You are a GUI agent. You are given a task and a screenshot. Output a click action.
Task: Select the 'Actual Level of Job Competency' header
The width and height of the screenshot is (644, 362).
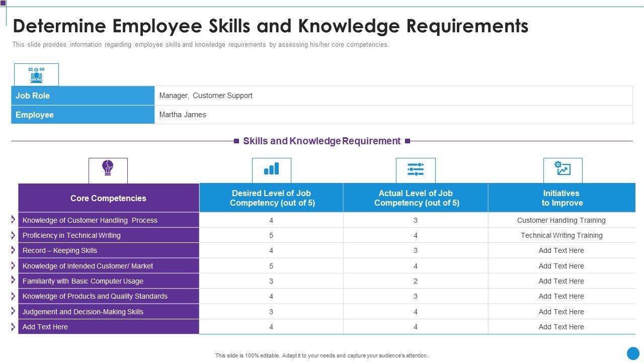pos(416,198)
